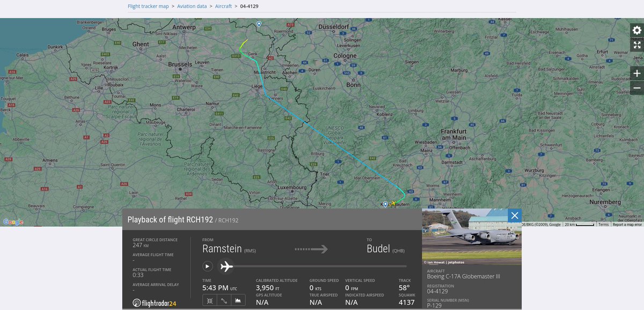The image size is (644, 310).
Task: Click the Google logo on map
Action: coord(13,222)
